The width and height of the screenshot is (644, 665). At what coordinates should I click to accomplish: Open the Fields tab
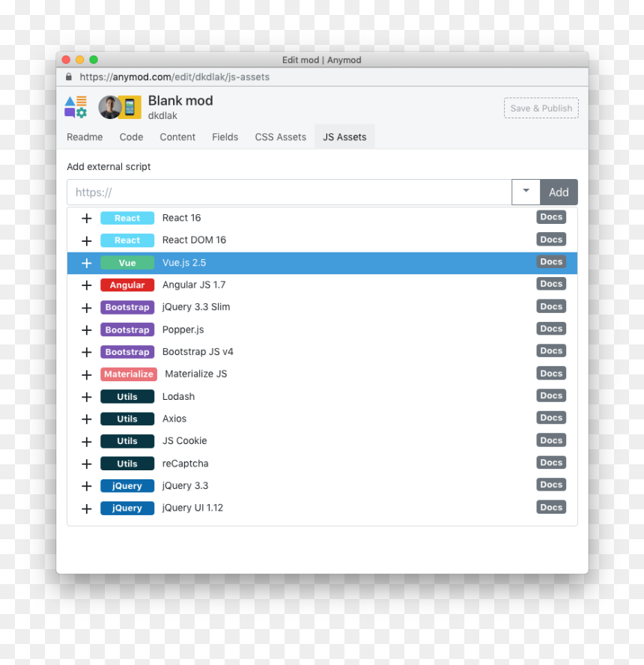tap(225, 137)
